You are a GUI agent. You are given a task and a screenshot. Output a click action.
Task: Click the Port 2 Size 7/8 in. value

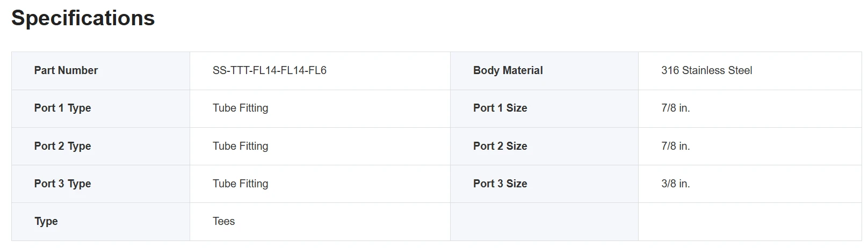pos(676,146)
